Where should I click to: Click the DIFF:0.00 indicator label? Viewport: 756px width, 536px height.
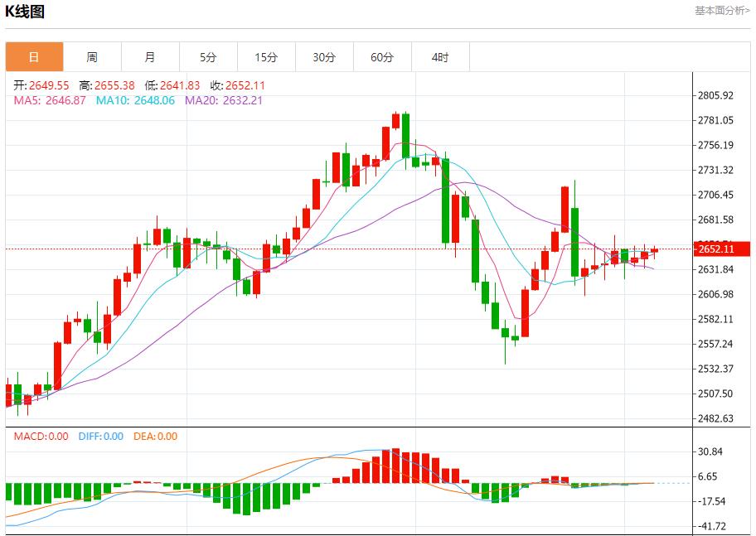[x=101, y=437]
